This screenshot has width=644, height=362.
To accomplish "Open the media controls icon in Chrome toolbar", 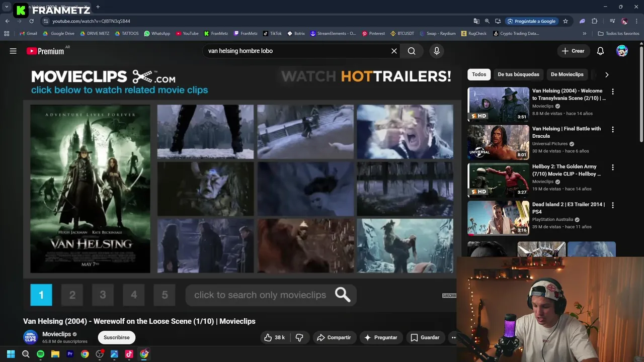I will (612, 21).
